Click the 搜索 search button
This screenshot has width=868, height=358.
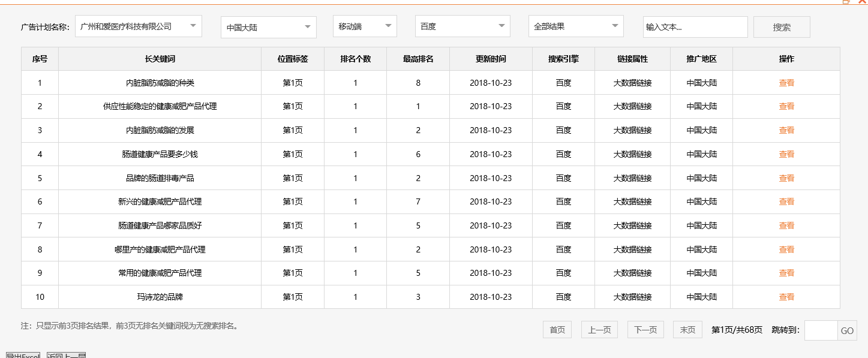point(782,26)
